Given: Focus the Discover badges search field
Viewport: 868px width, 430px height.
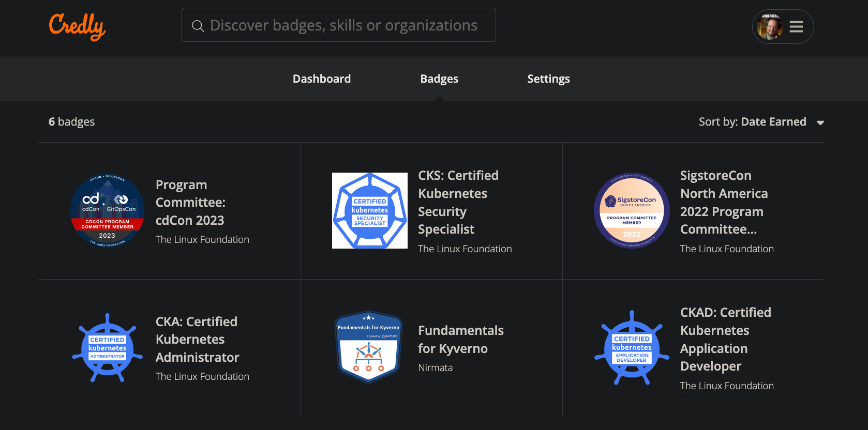Looking at the screenshot, I should (x=338, y=25).
